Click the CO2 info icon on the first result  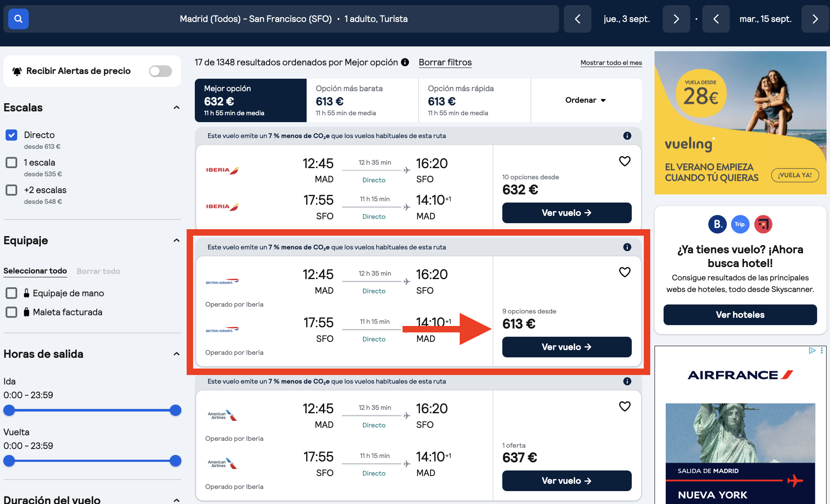point(627,135)
